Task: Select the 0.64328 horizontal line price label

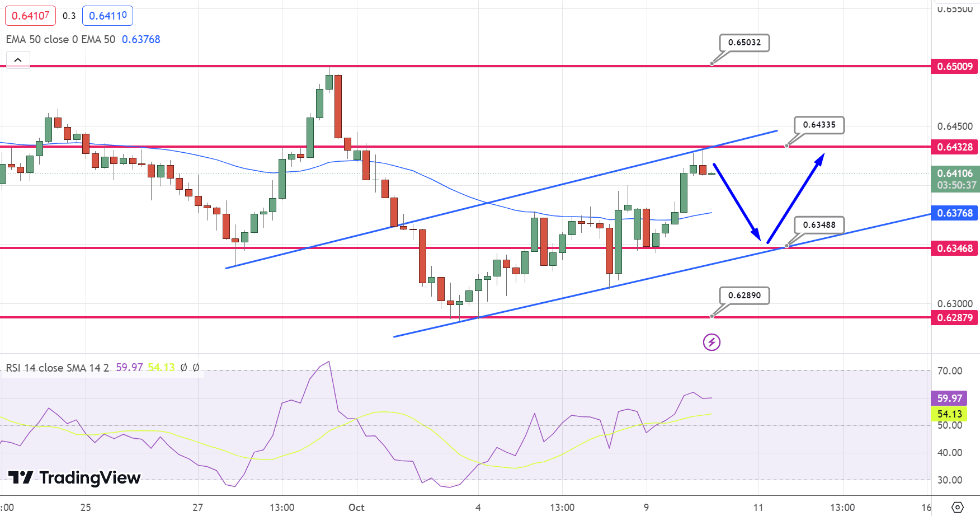Action: (x=954, y=147)
